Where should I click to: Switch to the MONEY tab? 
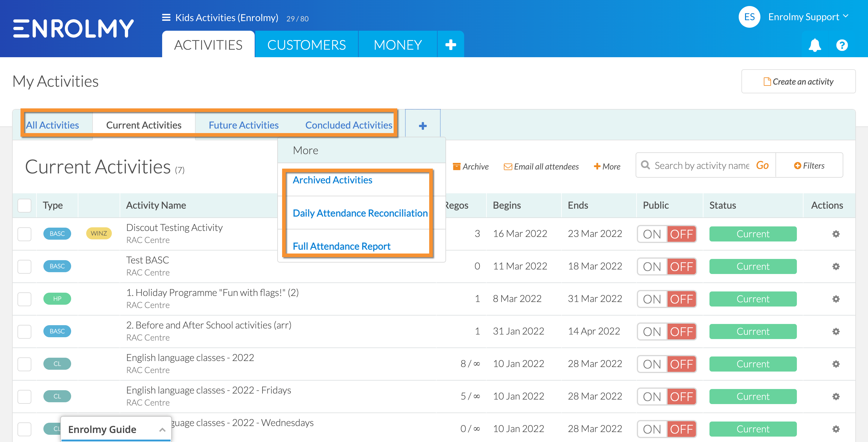click(x=398, y=45)
